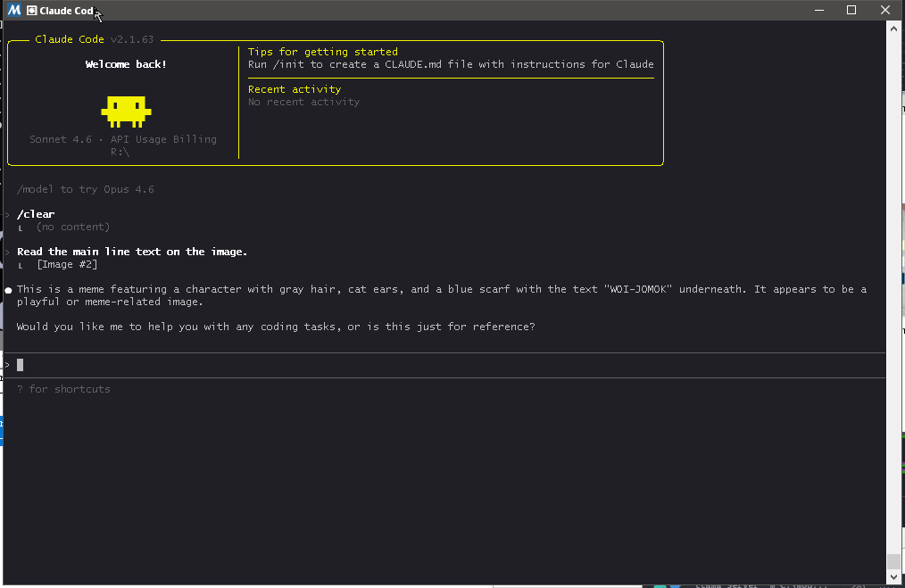Click the "WOI-JOMOK" quoted text in response

(x=638, y=289)
